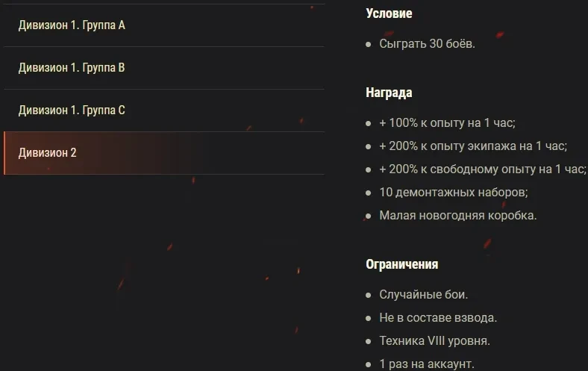Click the bullet beside 'Малая новогодняя коробка'
The width and height of the screenshot is (588, 371).
click(369, 216)
